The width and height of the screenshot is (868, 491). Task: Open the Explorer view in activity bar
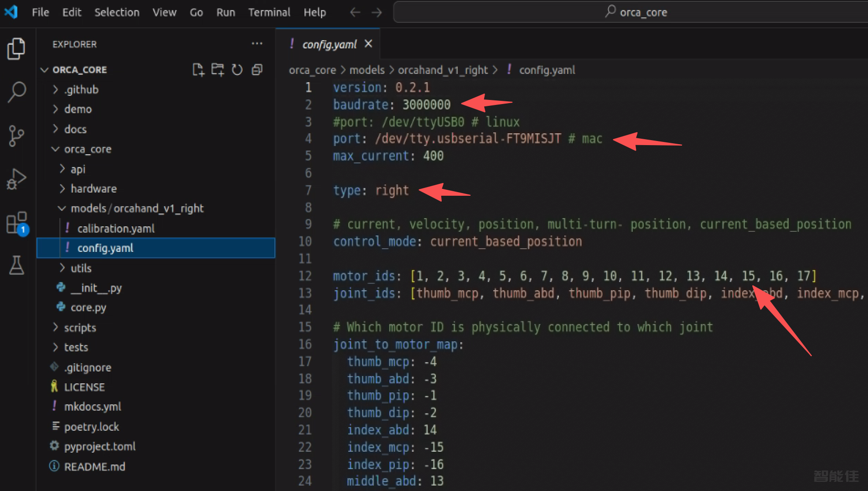point(16,48)
